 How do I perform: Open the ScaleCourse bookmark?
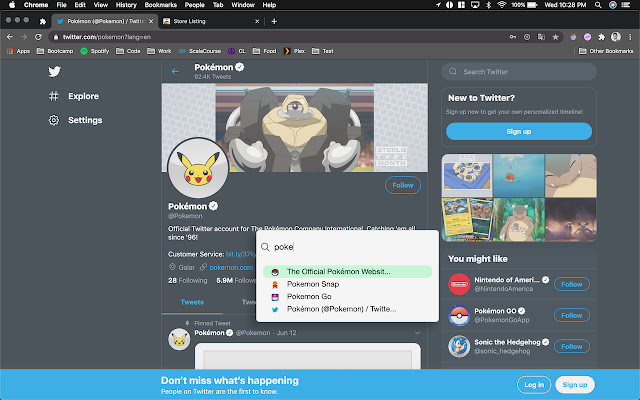point(200,51)
